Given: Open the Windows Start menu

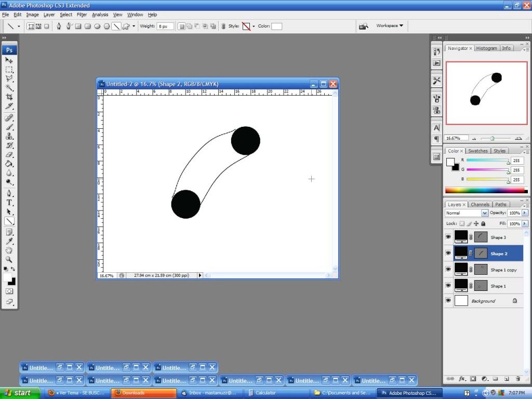Looking at the screenshot, I should tap(20, 393).
